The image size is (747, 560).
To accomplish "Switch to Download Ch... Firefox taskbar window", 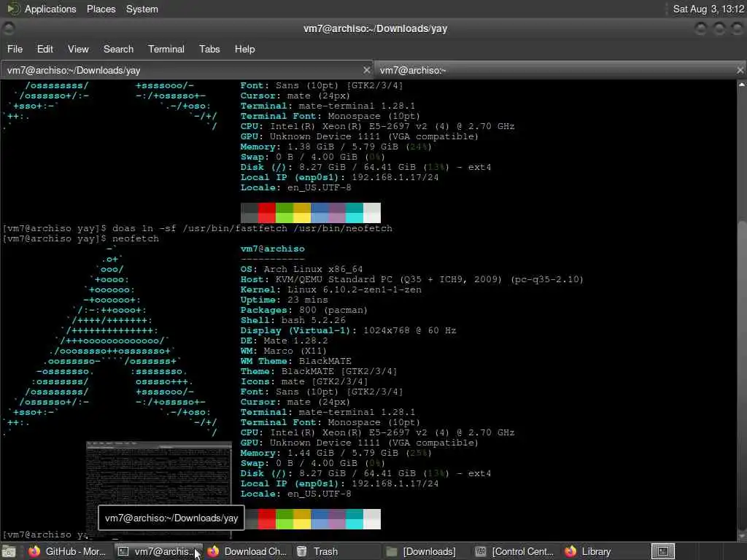I will (x=248, y=551).
